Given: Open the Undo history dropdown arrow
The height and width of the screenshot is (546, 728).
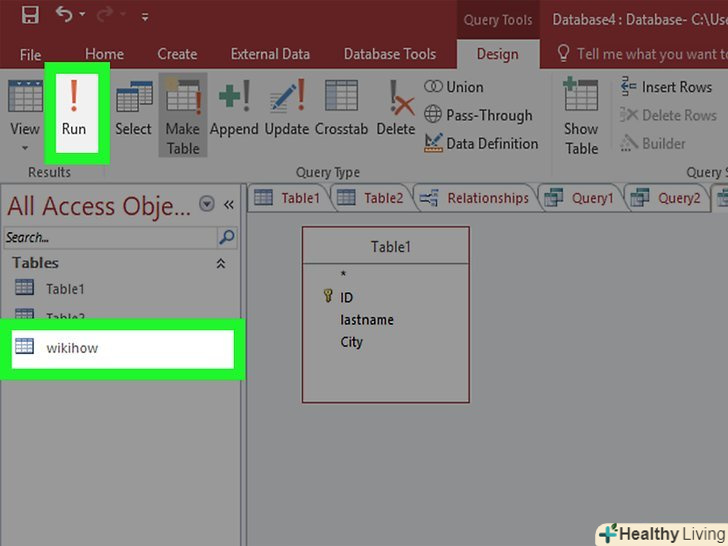Looking at the screenshot, I should [82, 14].
